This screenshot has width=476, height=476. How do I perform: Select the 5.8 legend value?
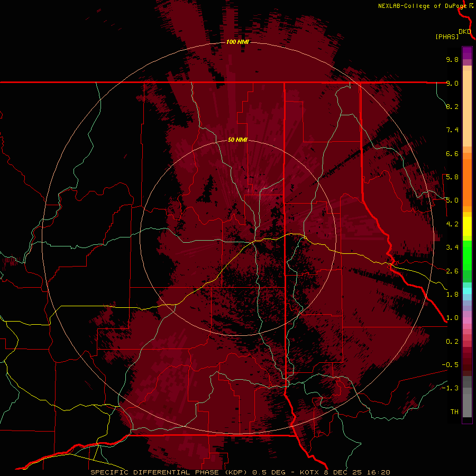452,177
